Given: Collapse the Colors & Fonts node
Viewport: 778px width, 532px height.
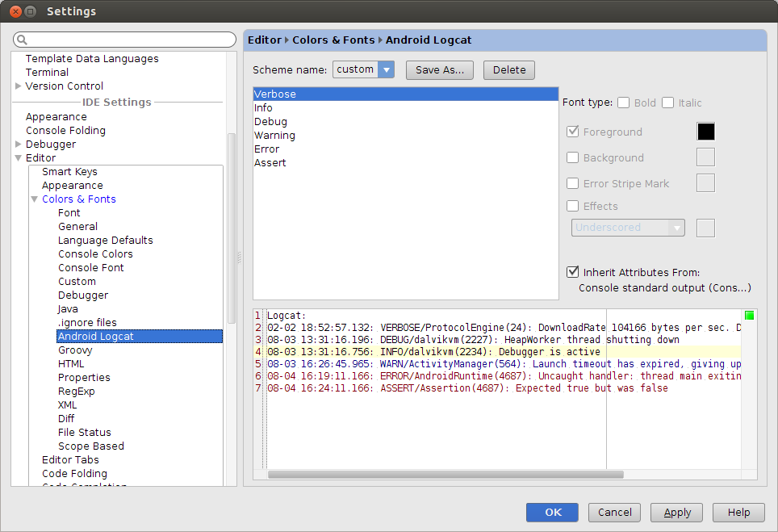Looking at the screenshot, I should pos(34,199).
